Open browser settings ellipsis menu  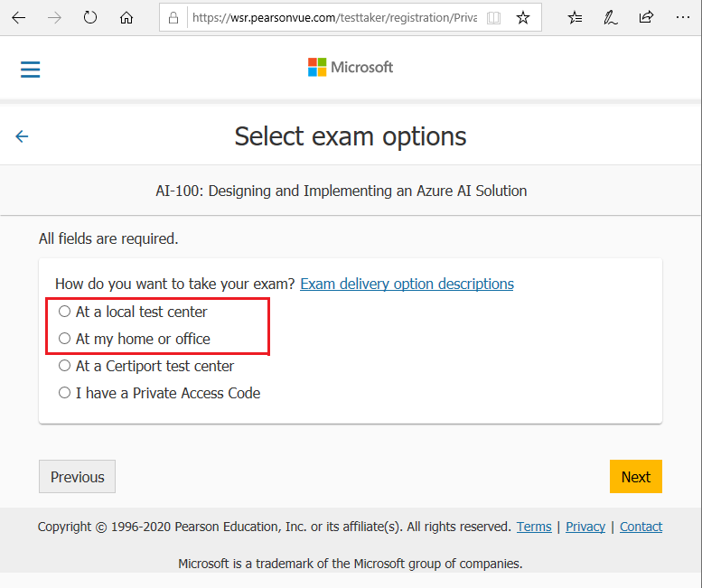[683, 17]
